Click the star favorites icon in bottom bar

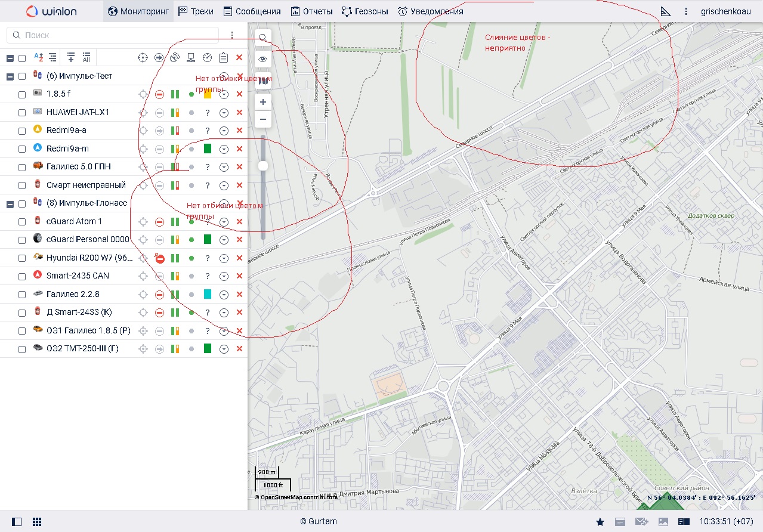[x=600, y=522]
